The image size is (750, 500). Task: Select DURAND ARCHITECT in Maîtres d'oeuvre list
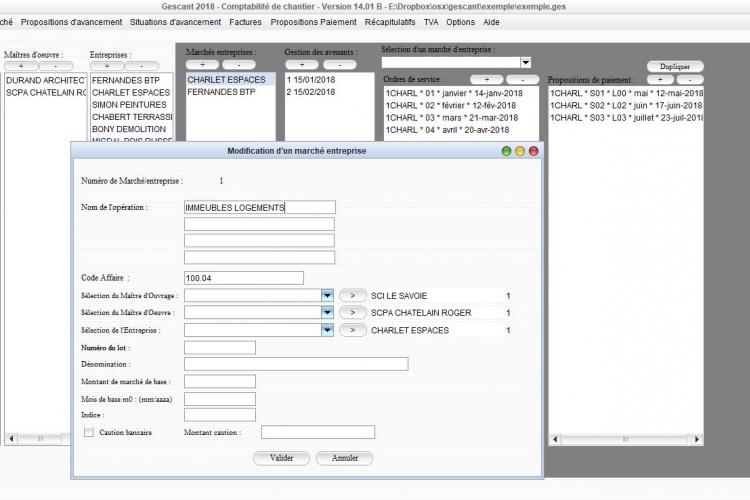(x=46, y=80)
